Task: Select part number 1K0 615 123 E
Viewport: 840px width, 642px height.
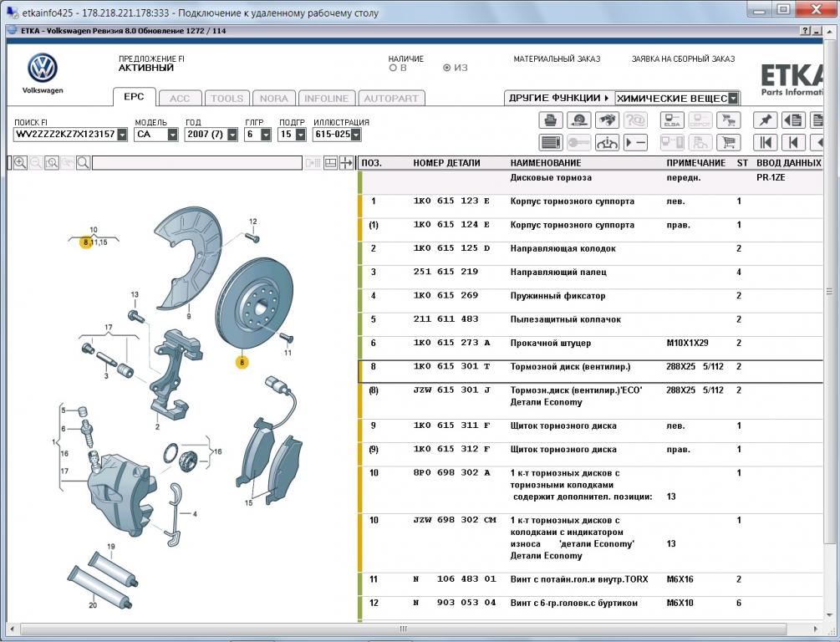Action: click(x=451, y=201)
